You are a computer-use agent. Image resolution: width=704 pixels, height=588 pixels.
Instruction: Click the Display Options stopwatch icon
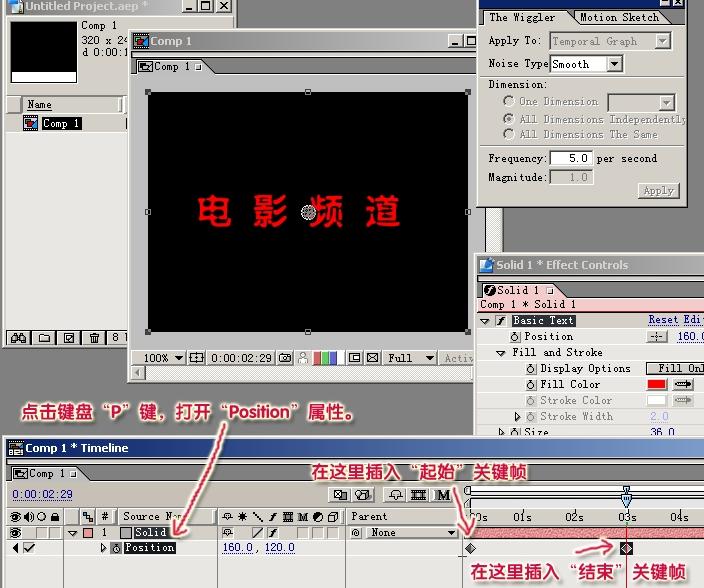click(530, 369)
